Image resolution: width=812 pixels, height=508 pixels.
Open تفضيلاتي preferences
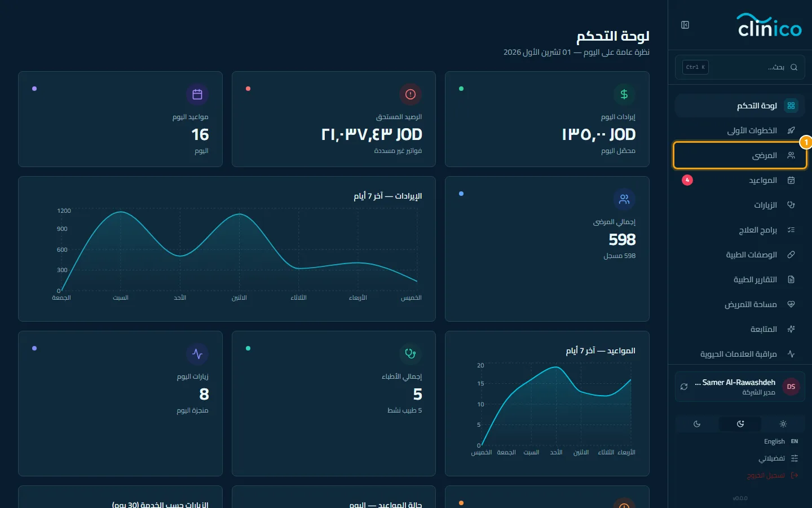[771, 458]
